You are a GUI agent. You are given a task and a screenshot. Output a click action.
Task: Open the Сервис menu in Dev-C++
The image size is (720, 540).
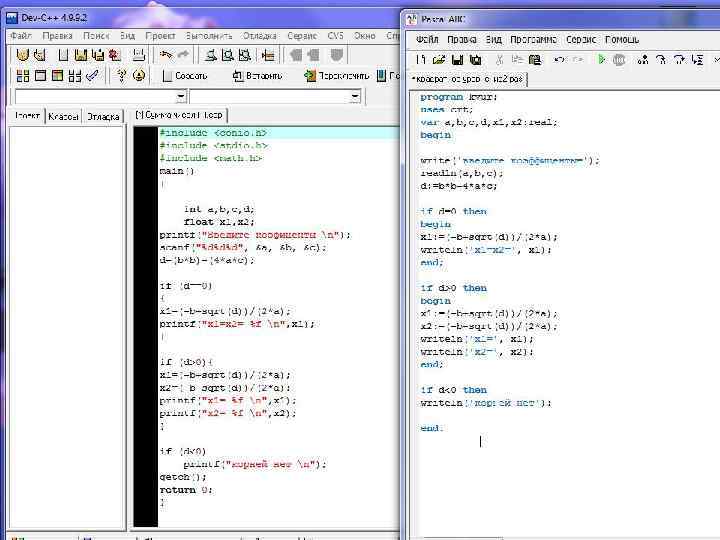tap(302, 35)
